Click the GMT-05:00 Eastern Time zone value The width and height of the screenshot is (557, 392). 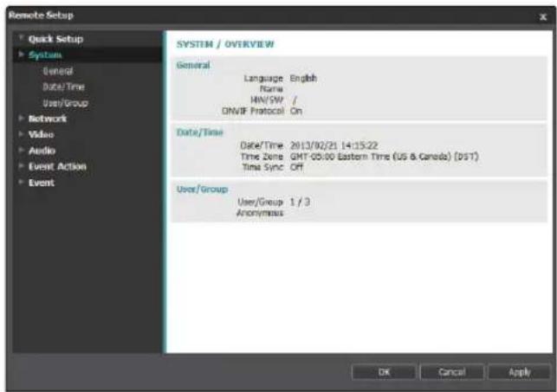click(x=385, y=157)
